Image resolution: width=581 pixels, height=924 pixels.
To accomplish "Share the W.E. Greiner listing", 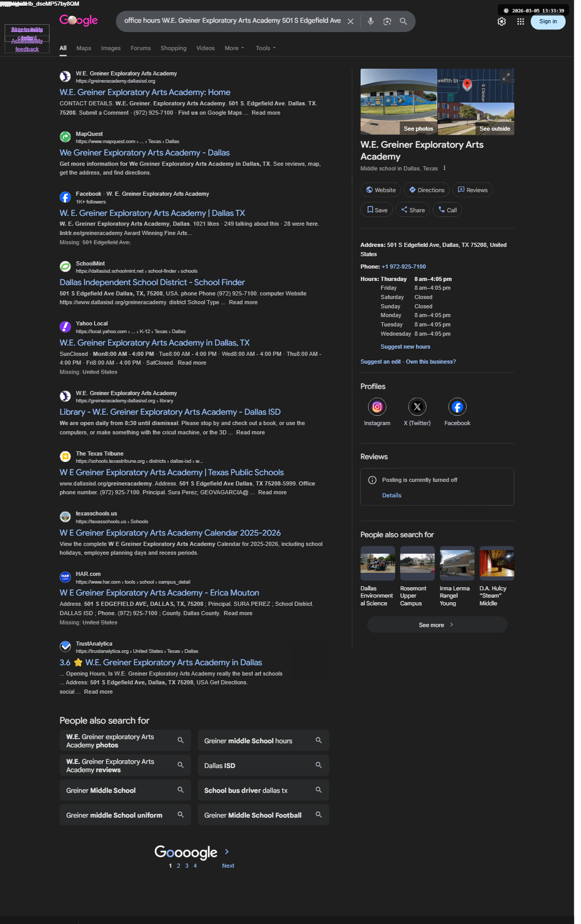I will pos(412,210).
